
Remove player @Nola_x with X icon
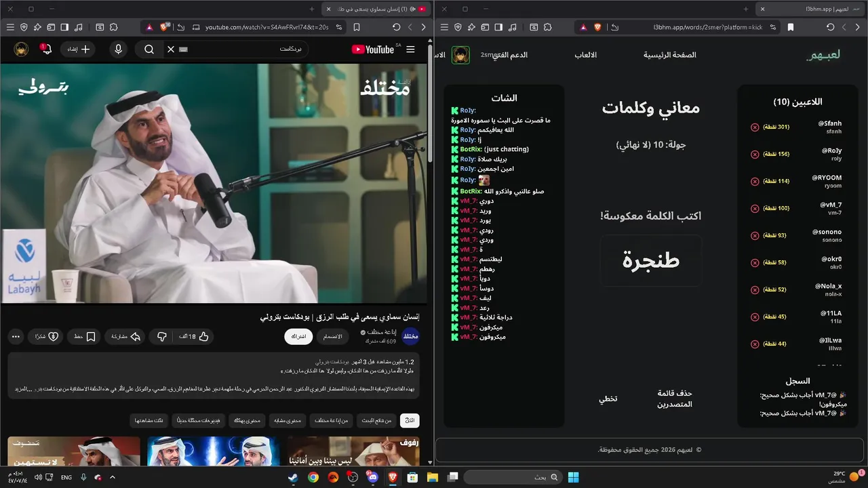point(755,290)
